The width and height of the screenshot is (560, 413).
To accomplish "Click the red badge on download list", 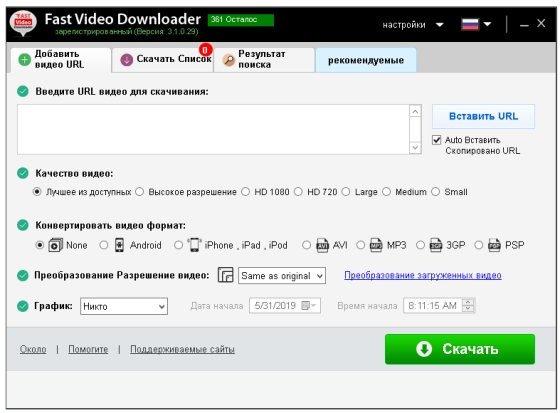I will tap(205, 49).
